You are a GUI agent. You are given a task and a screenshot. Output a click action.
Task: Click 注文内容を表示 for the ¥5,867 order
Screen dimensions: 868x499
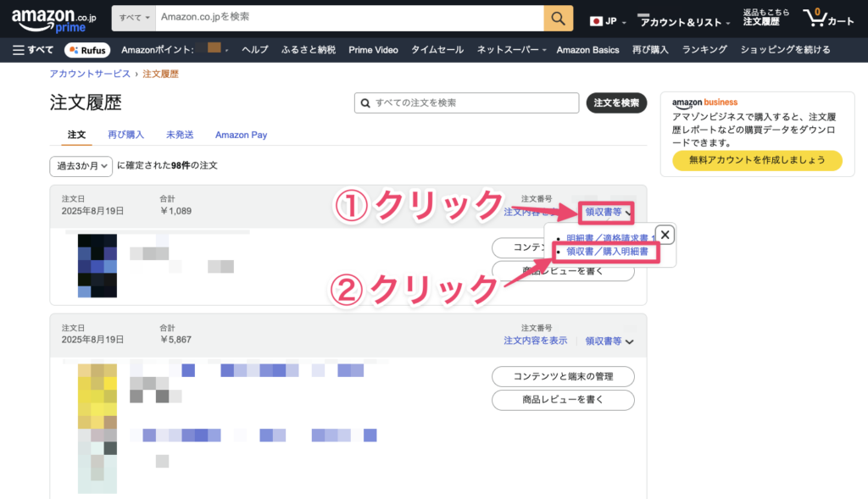(536, 341)
